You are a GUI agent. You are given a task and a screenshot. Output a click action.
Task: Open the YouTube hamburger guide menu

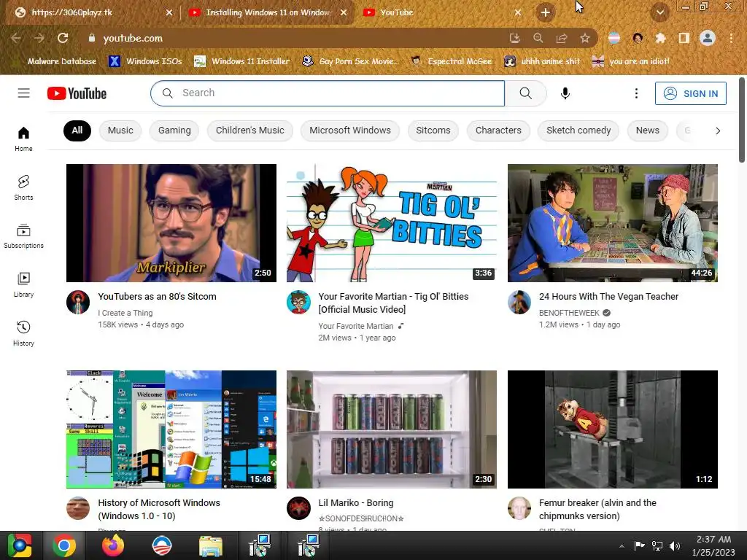tap(24, 93)
